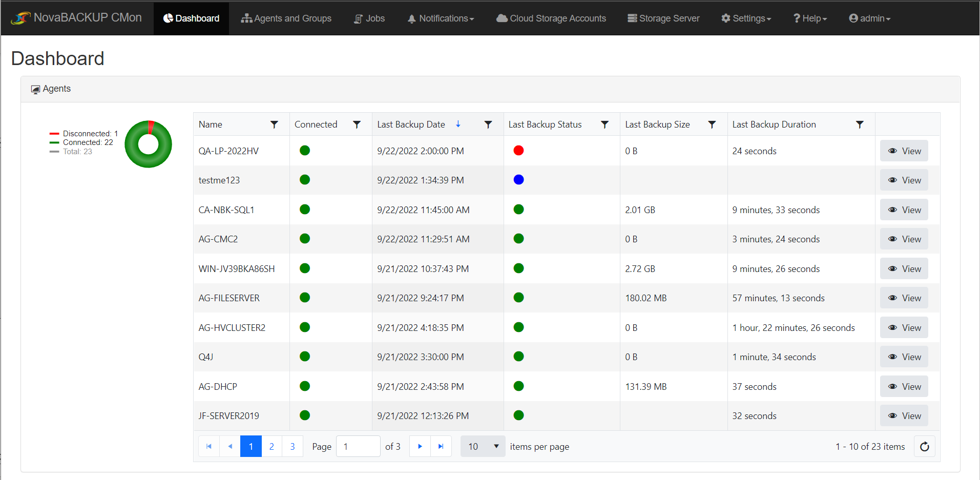This screenshot has width=980, height=480.
Task: Filter the Last Backup Date column
Action: click(x=488, y=124)
